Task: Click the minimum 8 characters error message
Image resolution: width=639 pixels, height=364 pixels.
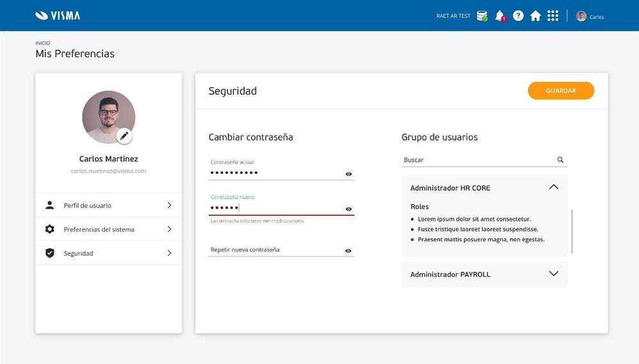Action: tap(257, 221)
